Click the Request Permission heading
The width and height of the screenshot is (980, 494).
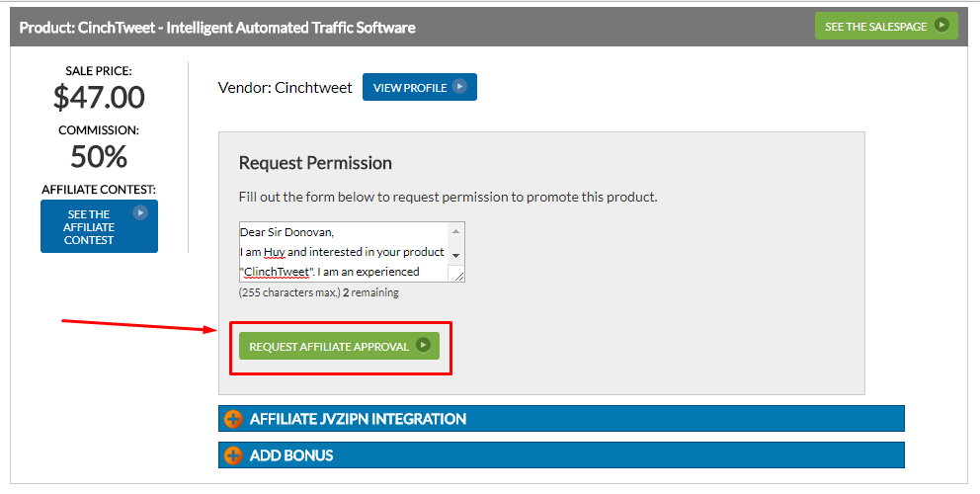(x=315, y=163)
